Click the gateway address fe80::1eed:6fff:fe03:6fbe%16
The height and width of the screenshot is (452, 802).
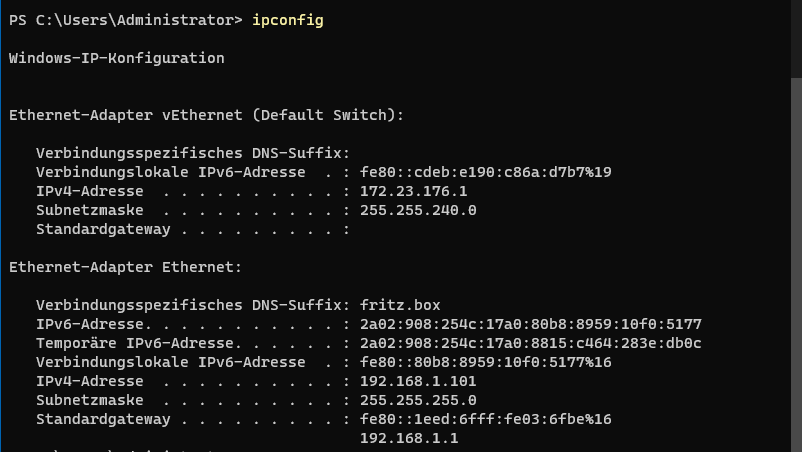coord(485,419)
